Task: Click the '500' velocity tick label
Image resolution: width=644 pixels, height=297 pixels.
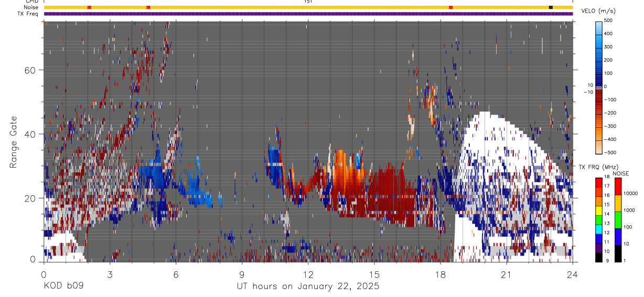Action: click(608, 21)
